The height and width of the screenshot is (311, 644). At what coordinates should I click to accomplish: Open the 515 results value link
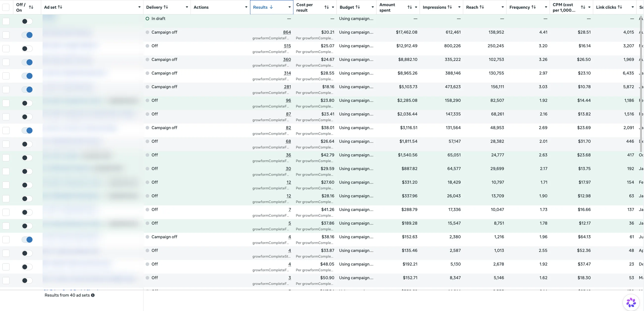(x=287, y=46)
